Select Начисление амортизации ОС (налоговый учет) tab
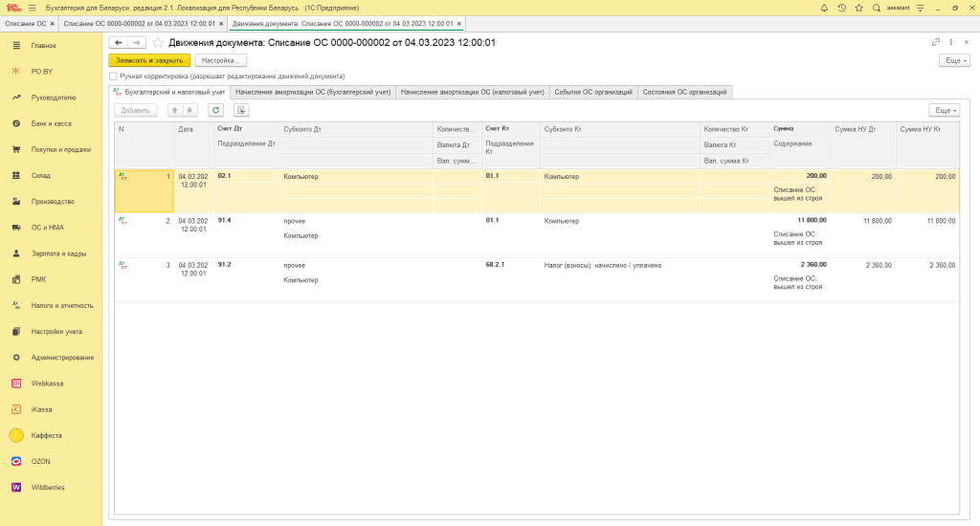Image resolution: width=980 pixels, height=526 pixels. tap(473, 93)
